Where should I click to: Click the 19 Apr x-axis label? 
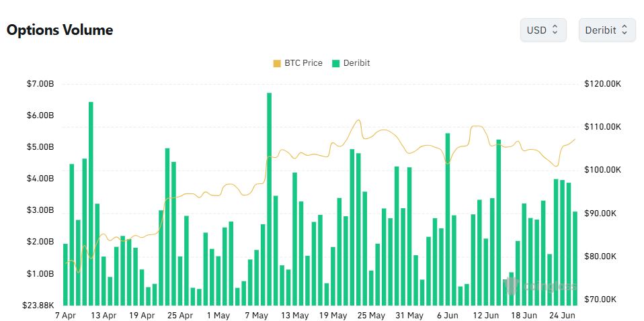[142, 316]
